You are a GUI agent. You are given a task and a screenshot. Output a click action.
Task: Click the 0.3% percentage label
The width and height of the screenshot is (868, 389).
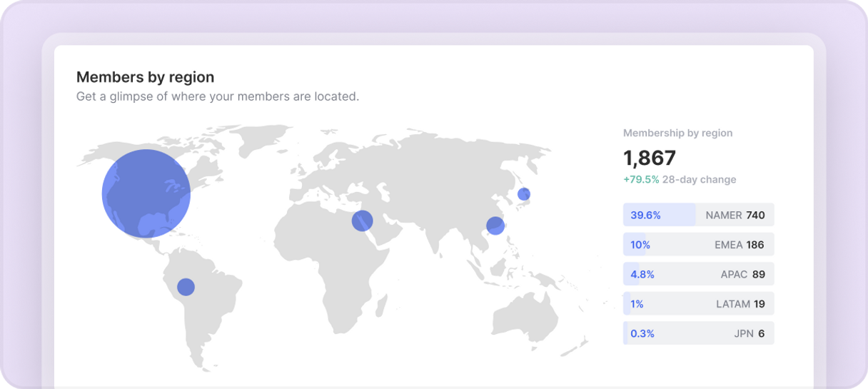pos(642,333)
